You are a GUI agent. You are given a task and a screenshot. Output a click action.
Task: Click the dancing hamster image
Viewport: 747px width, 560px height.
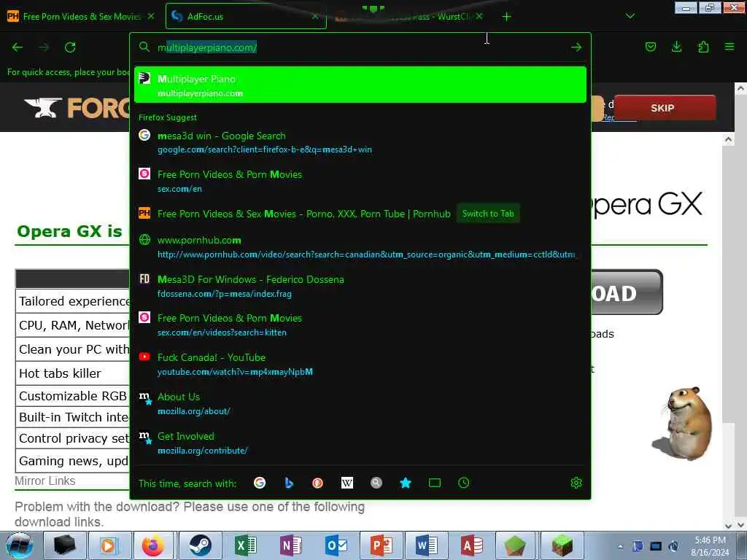point(683,423)
